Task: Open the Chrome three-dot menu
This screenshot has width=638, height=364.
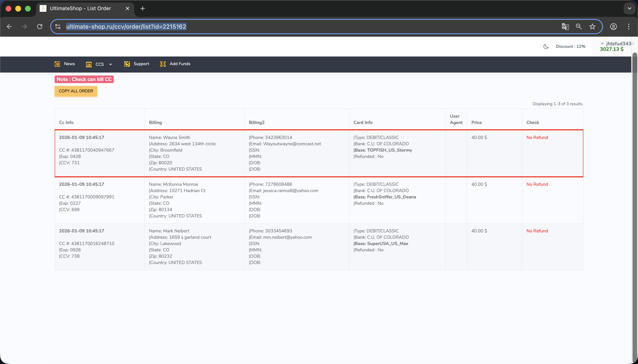Action: (629, 27)
